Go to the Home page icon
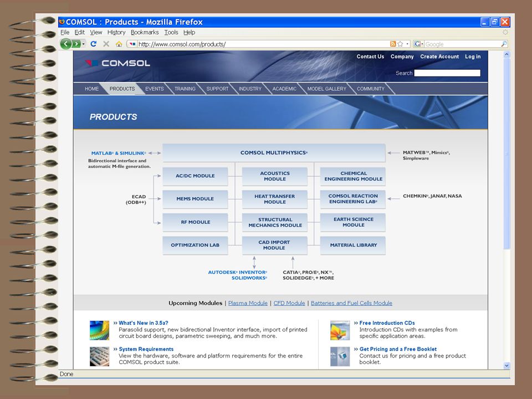The height and width of the screenshot is (399, 532). click(119, 44)
